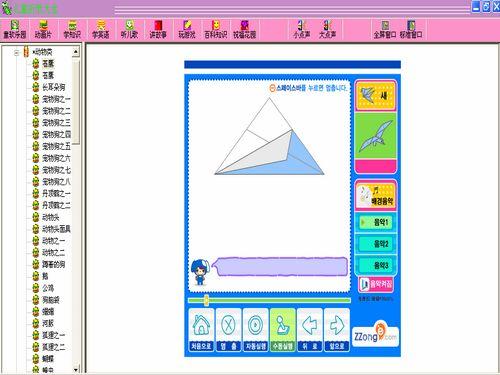
Task: Click the left arrow back step button
Action: coord(310,330)
